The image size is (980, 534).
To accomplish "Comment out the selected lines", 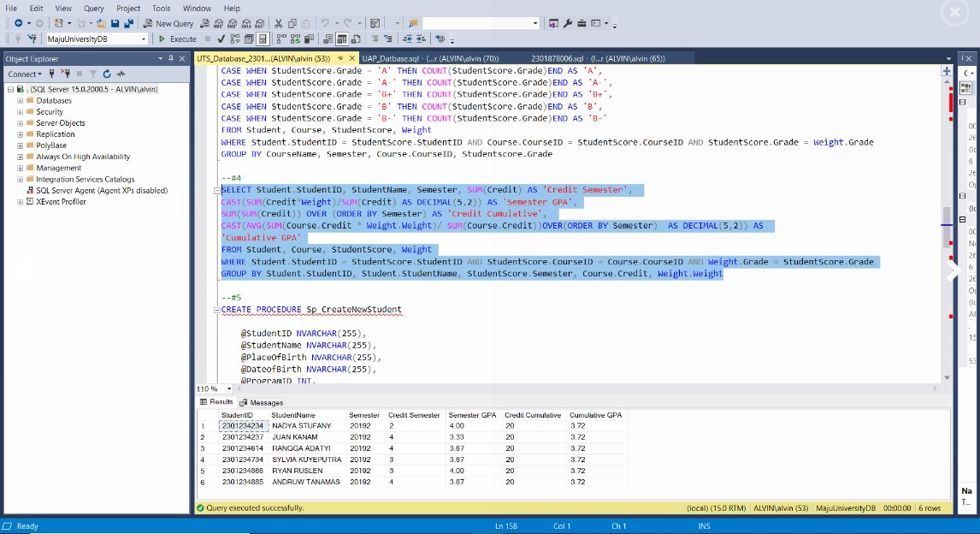I will tap(375, 39).
